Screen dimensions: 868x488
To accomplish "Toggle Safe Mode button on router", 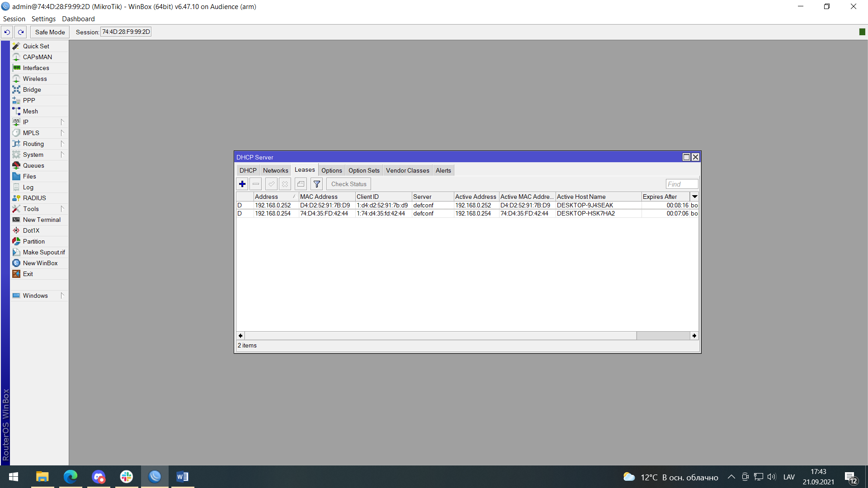I will pyautogui.click(x=49, y=32).
